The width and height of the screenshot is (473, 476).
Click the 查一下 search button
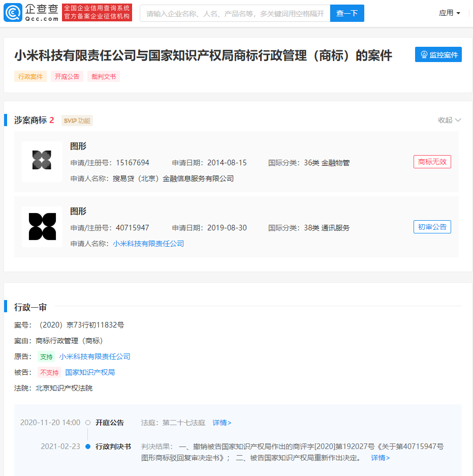[x=347, y=13]
